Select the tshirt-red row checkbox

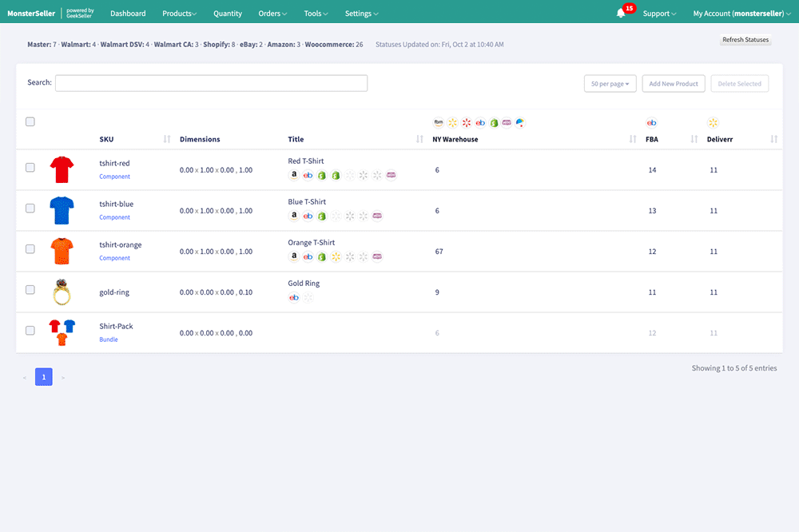pyautogui.click(x=30, y=168)
